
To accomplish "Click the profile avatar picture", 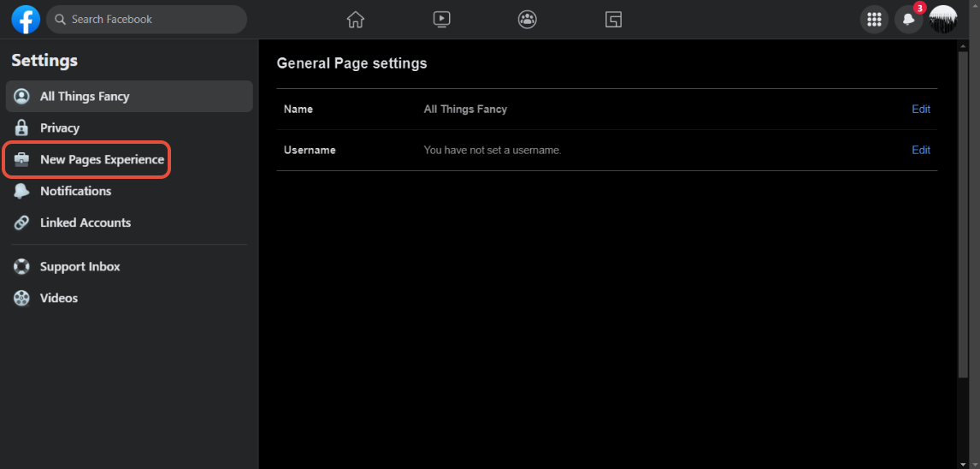I will coord(943,20).
